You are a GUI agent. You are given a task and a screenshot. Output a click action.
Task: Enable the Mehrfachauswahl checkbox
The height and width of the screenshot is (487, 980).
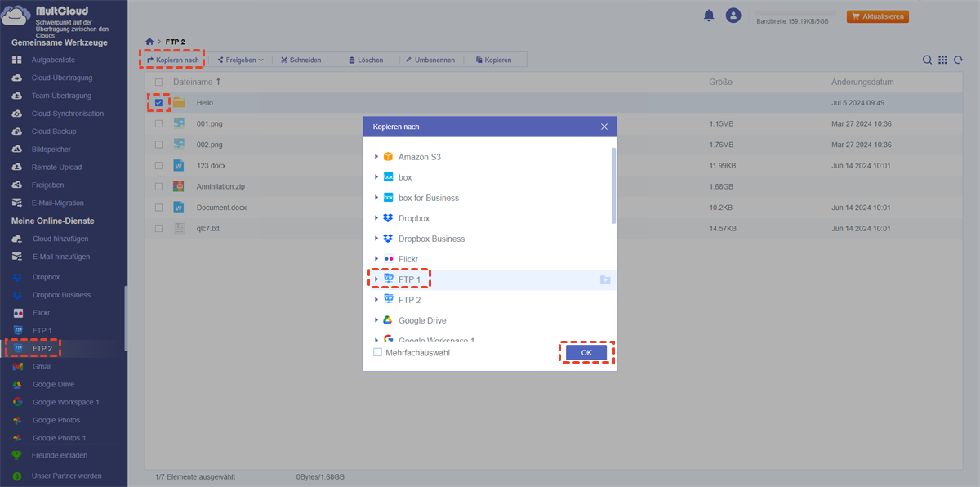coord(377,352)
